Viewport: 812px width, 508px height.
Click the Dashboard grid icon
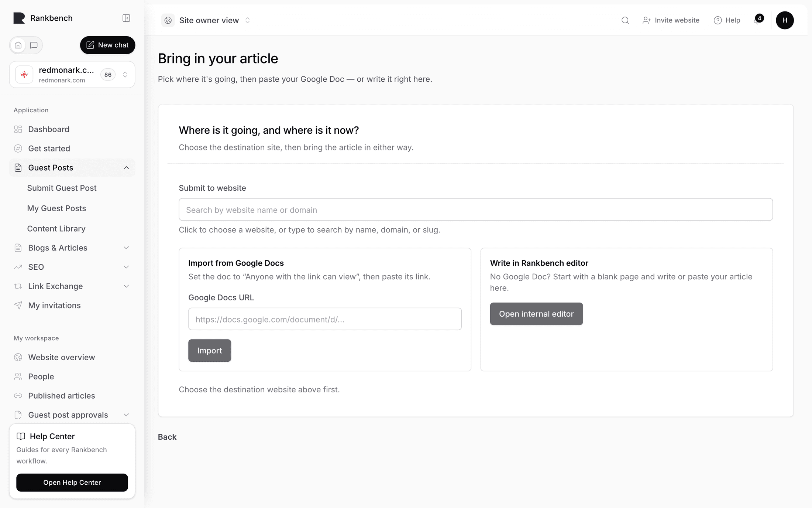tap(18, 129)
